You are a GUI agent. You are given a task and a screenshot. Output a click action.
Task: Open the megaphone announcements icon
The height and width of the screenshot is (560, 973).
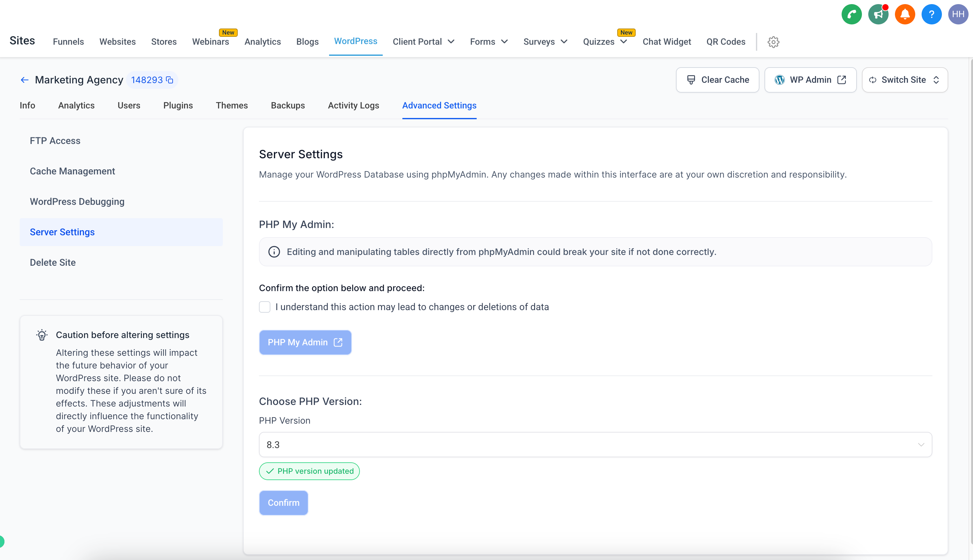878,15
